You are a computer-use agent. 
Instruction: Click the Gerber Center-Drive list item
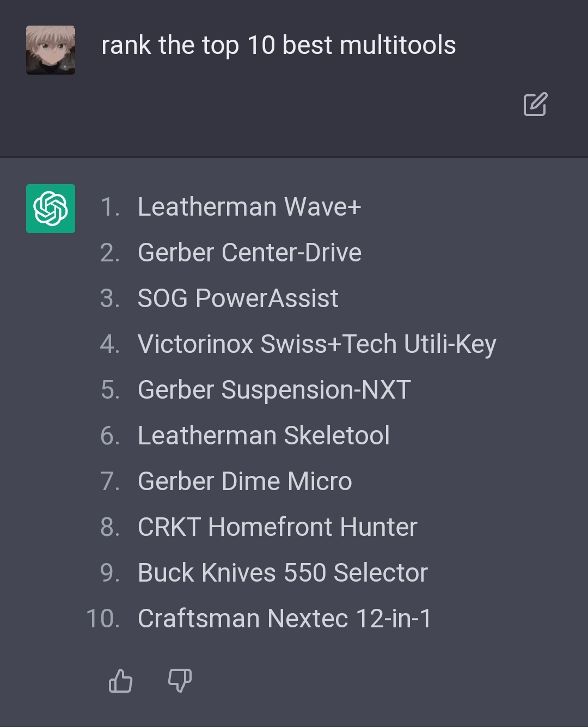(249, 253)
